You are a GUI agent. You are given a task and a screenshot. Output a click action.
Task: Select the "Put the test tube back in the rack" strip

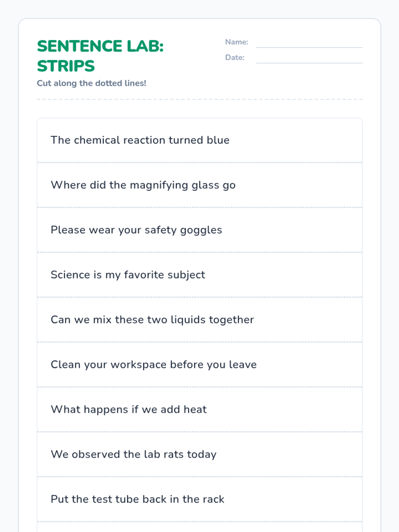199,499
